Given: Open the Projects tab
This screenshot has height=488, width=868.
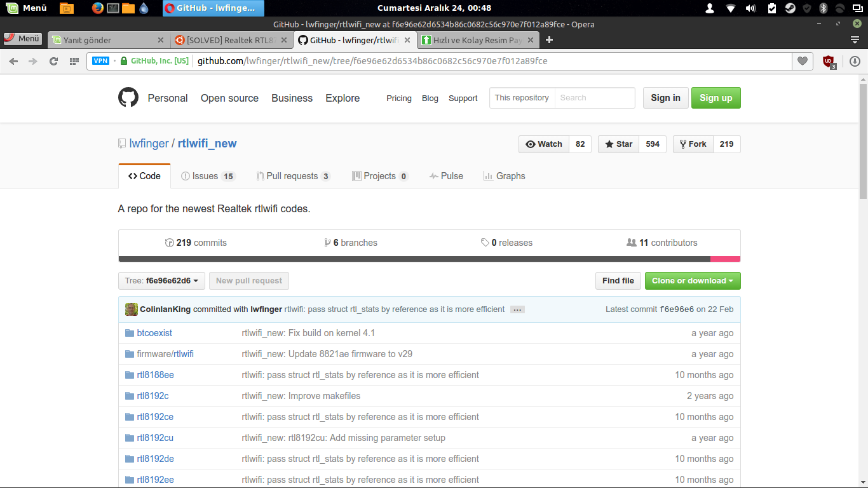Looking at the screenshot, I should pyautogui.click(x=380, y=176).
